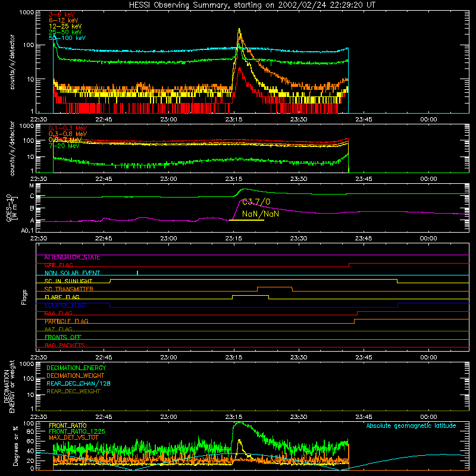Viewport: 476px width, 476px height.
Task: Click the yellow 12-25 keV legend label
Action: pos(65,26)
